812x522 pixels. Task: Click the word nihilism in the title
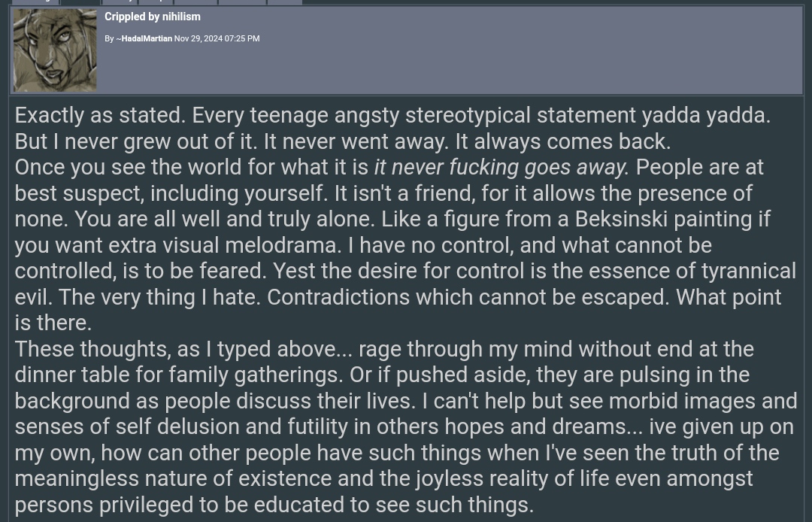coord(181,17)
